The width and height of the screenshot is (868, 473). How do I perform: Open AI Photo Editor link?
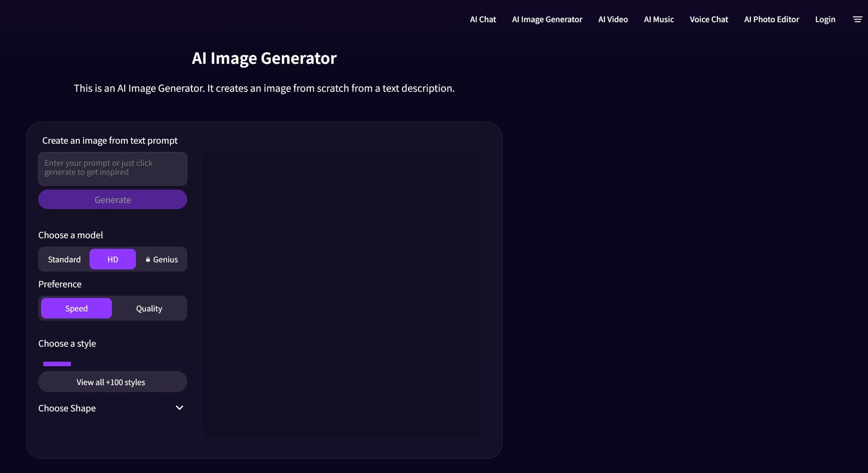coord(771,20)
